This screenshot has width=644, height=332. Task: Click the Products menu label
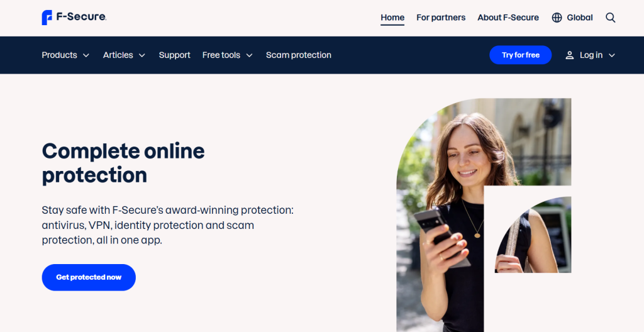[59, 55]
